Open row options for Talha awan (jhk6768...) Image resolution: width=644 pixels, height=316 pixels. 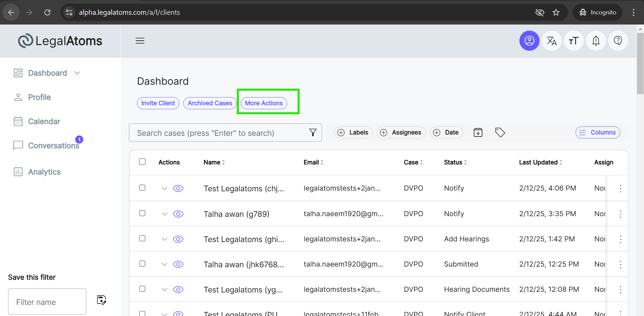(x=620, y=264)
